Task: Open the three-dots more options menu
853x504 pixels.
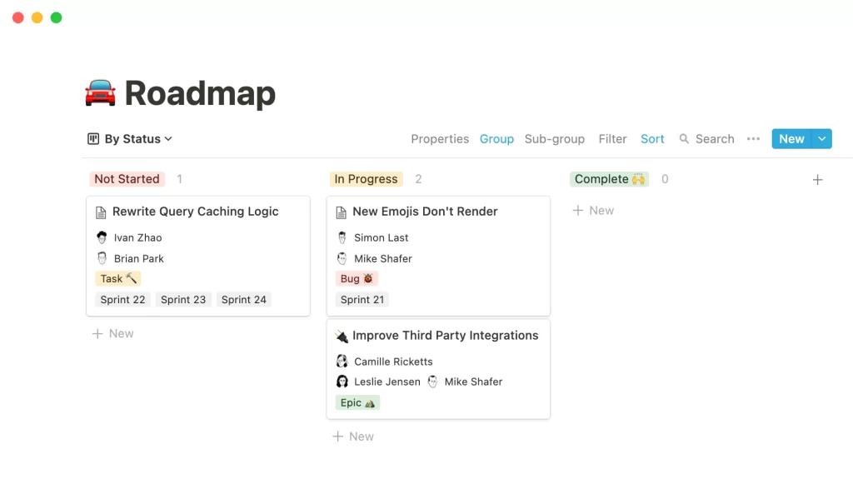Action: point(753,139)
